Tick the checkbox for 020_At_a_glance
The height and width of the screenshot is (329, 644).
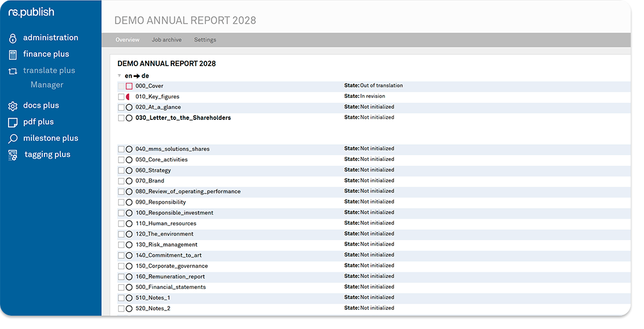pos(121,108)
